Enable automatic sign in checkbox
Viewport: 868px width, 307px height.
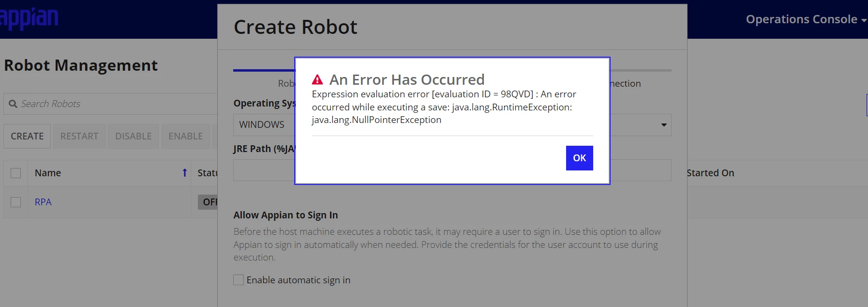click(x=239, y=280)
